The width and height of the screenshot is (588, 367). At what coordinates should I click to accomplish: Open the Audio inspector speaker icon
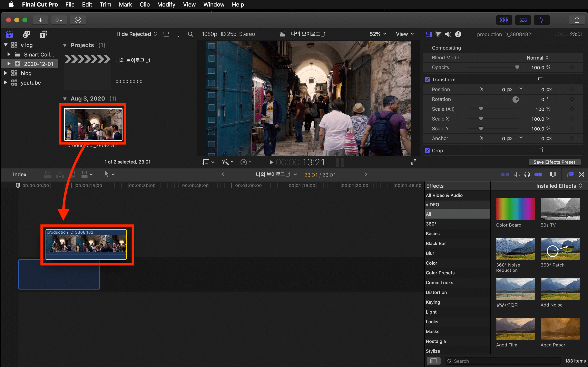coord(448,34)
